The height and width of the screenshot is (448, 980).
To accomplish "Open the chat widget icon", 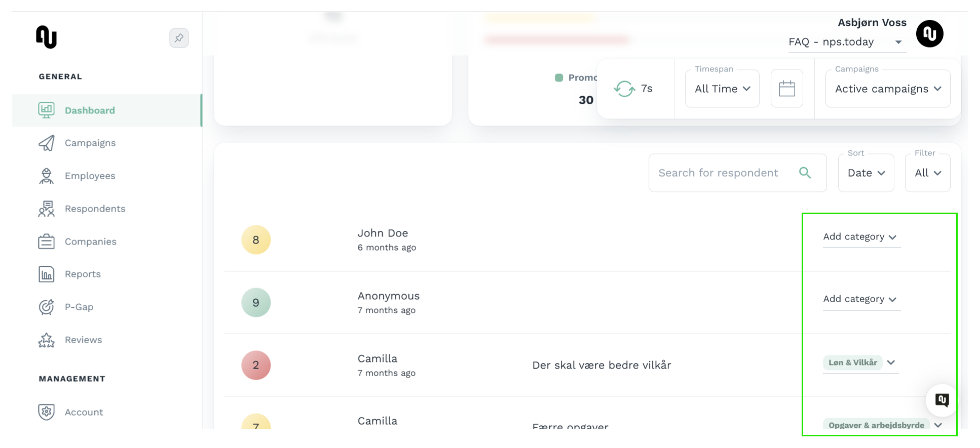I will click(942, 400).
